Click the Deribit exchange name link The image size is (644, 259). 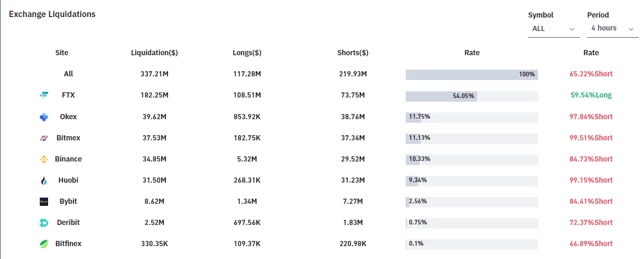point(68,222)
